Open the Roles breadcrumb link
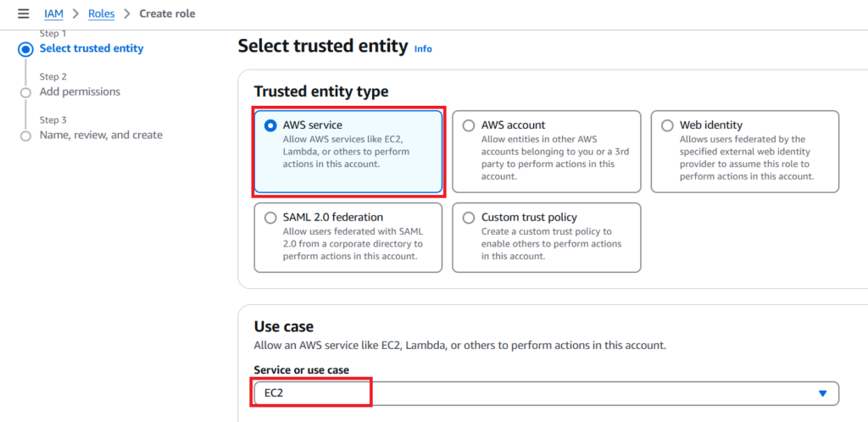The height and width of the screenshot is (422, 868). 102,14
